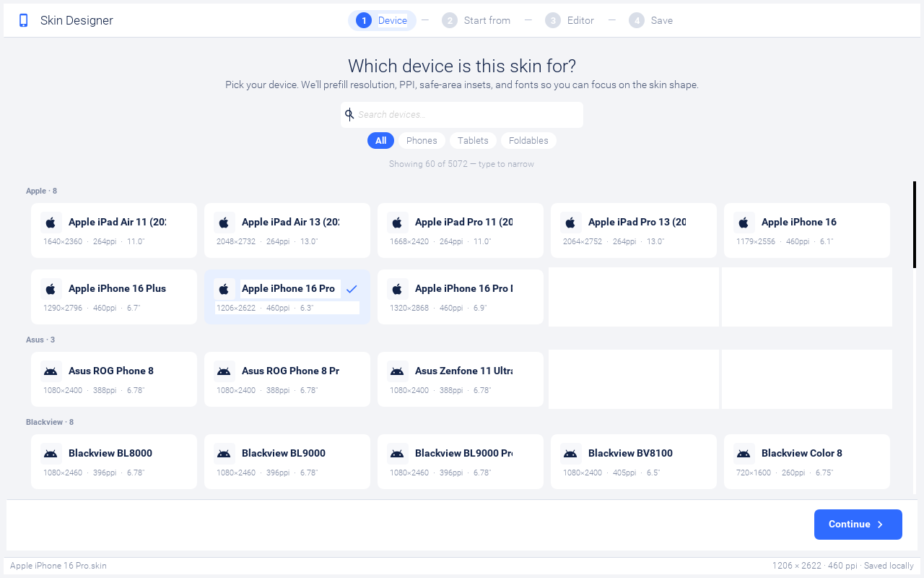
Task: Click the Android icon on Blackview BV8100 card
Action: pyautogui.click(x=570, y=454)
